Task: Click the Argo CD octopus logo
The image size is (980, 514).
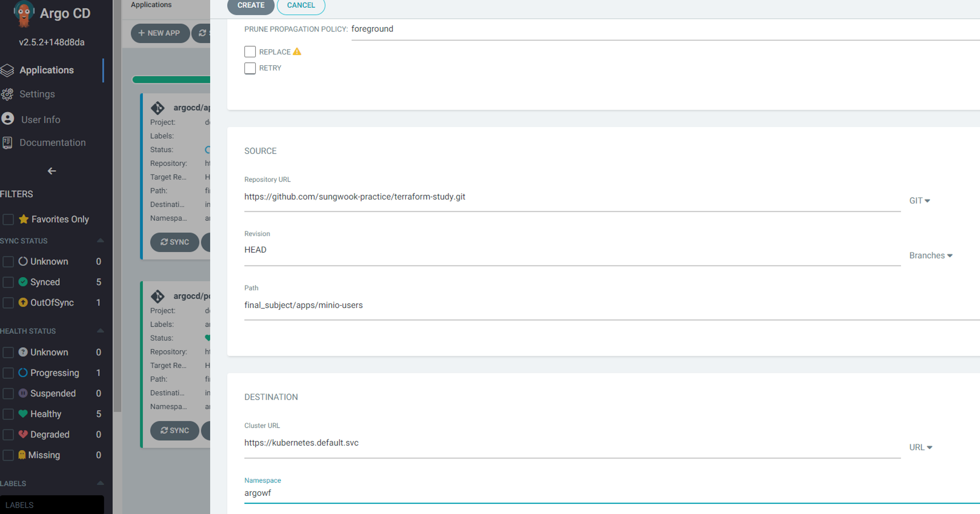Action: pyautogui.click(x=23, y=13)
